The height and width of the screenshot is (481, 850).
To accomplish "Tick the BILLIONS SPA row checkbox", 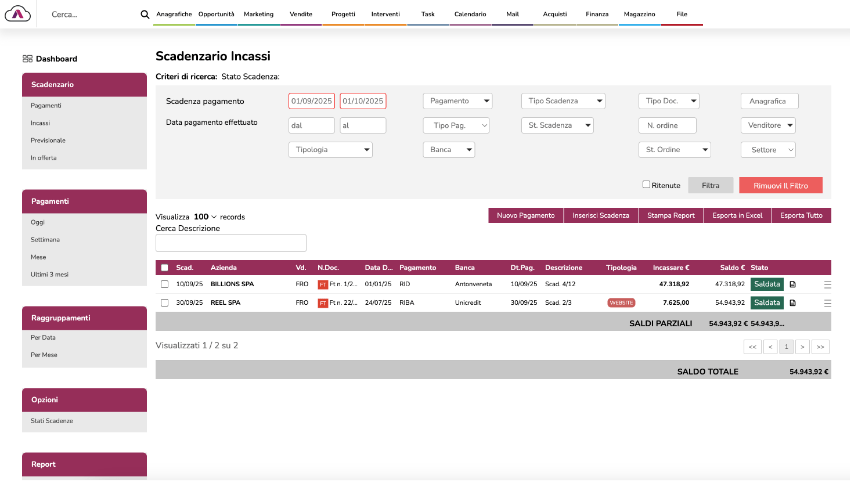I will (x=165, y=284).
